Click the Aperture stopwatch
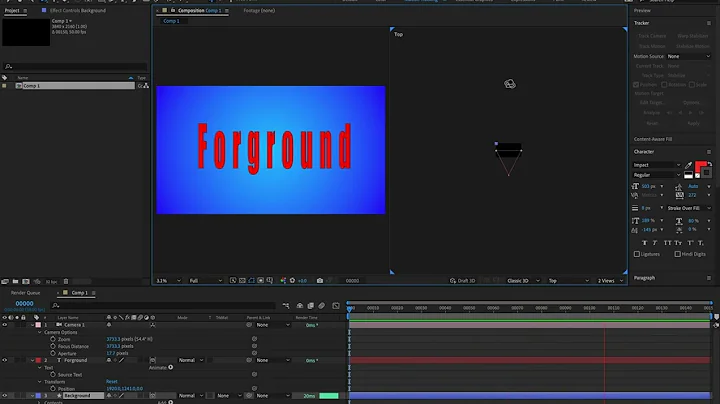Viewport: 720px width, 404px height. pyautogui.click(x=53, y=353)
